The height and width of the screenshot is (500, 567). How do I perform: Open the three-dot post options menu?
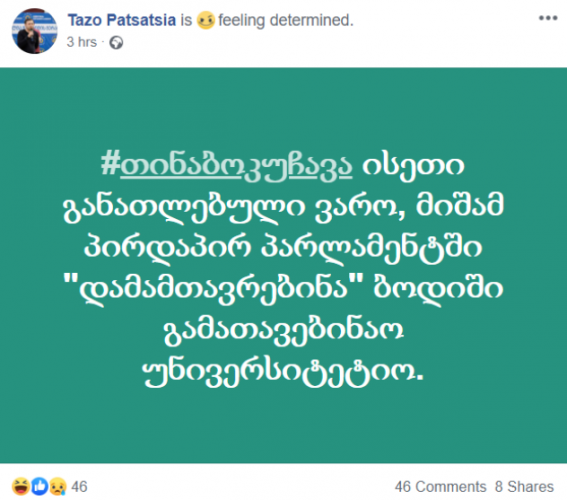coord(548,18)
